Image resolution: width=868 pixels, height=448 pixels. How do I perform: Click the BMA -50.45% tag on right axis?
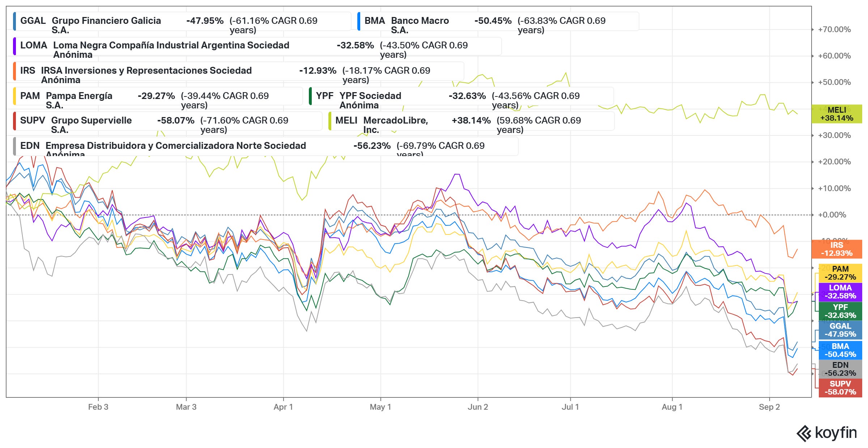point(840,350)
